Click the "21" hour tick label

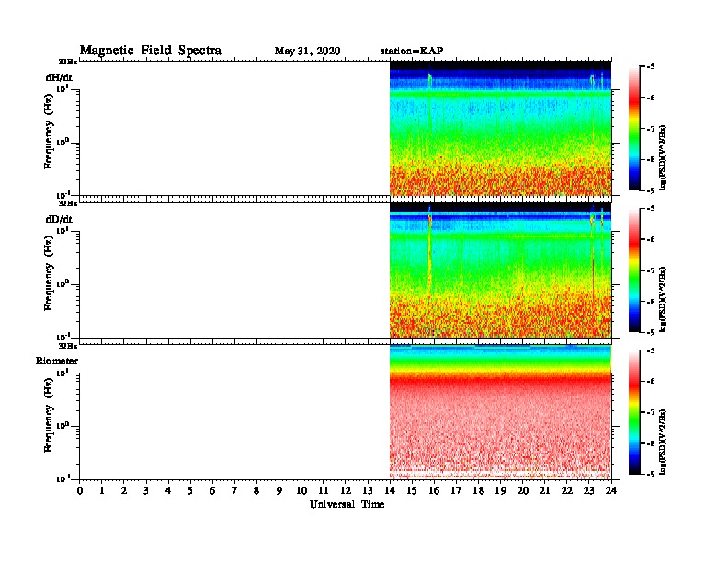pos(544,490)
